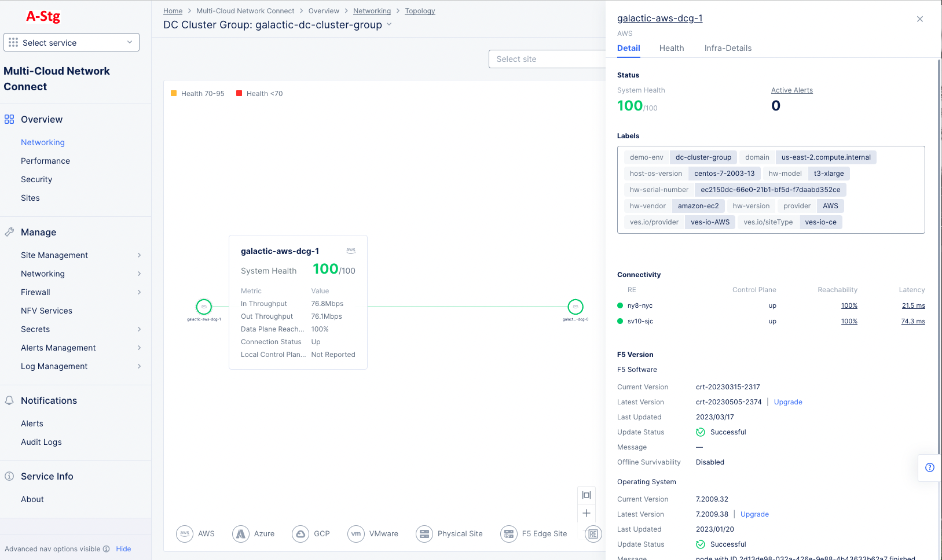This screenshot has height=560, width=942.
Task: Select the F5 Edge Site legend icon
Action: [509, 533]
